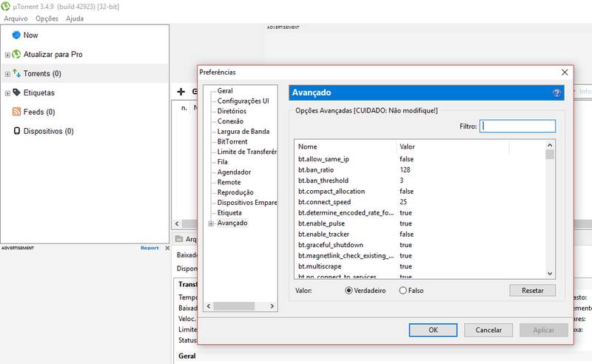The height and width of the screenshot is (364, 592).
Task: Click the add torrent plus icon
Action: pos(181,92)
